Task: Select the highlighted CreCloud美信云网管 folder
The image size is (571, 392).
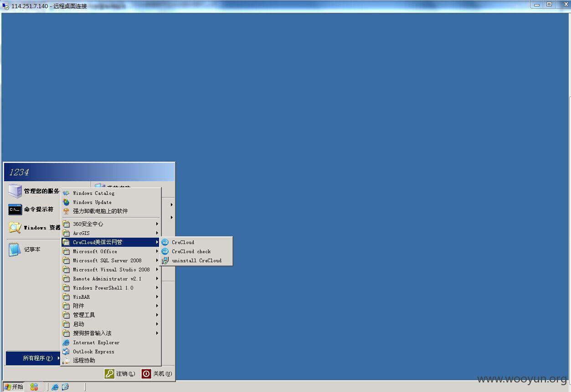Action: (111, 242)
